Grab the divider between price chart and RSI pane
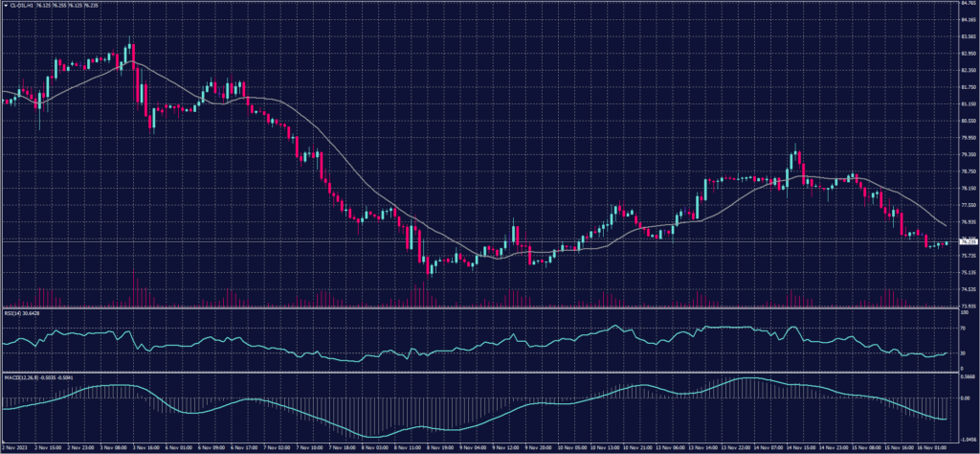The height and width of the screenshot is (454, 980). (479, 307)
